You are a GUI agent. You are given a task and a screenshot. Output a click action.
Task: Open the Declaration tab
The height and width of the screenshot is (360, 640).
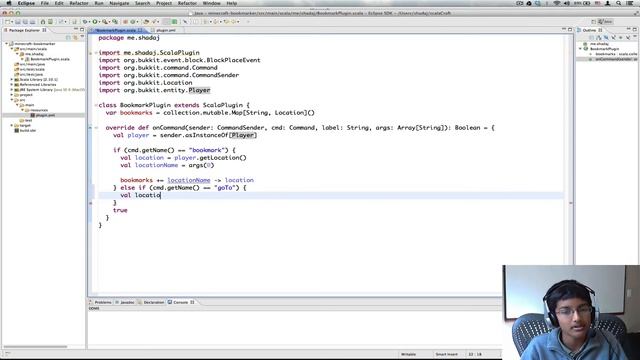(153, 302)
